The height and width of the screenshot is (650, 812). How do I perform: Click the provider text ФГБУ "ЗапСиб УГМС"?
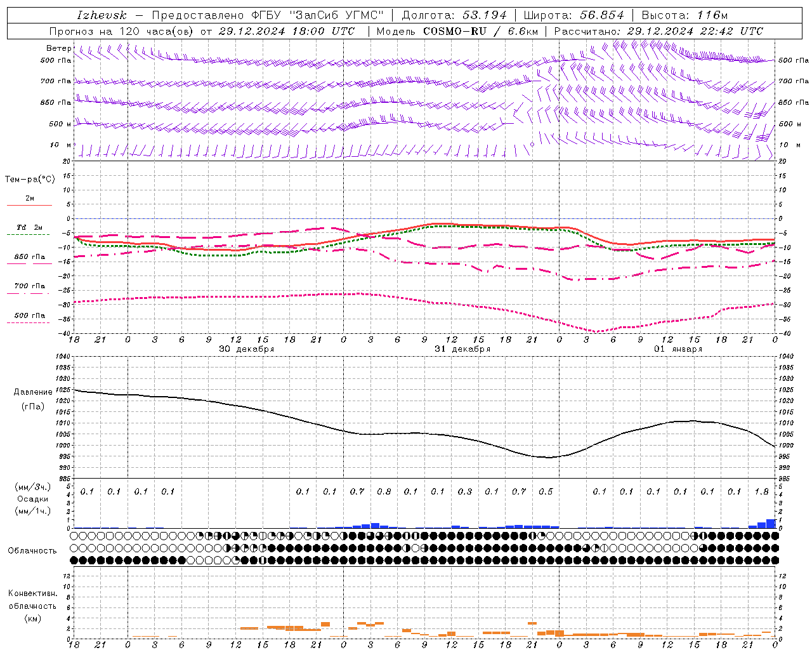318,15
